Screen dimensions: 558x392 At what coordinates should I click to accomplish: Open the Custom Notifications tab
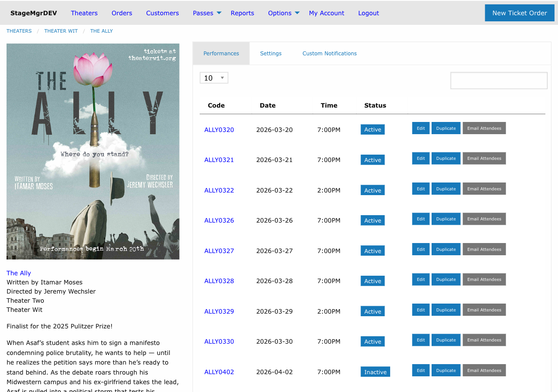coord(330,54)
